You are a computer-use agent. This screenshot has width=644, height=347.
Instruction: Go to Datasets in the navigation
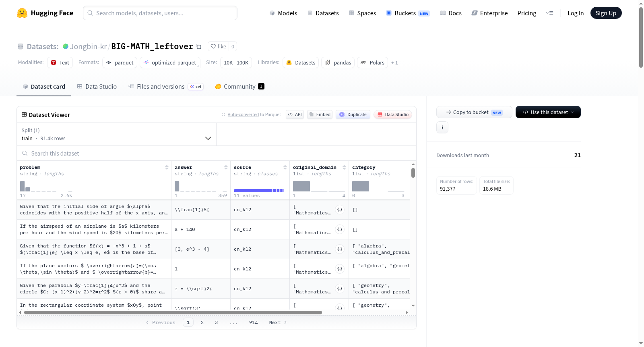[x=323, y=13]
